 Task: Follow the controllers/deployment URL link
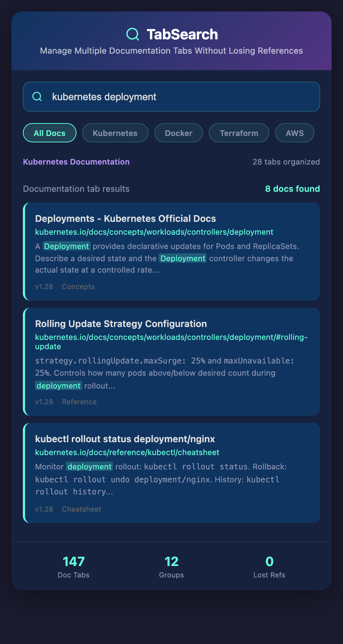click(x=154, y=232)
